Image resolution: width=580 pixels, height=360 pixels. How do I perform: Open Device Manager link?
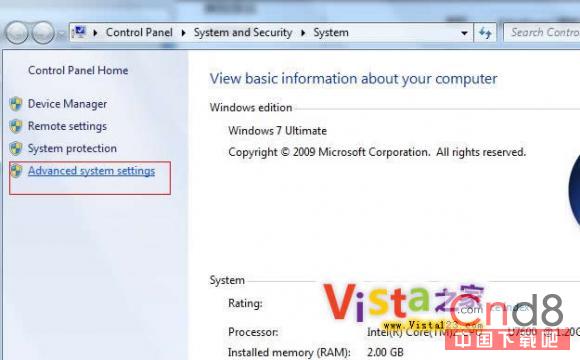(x=67, y=104)
